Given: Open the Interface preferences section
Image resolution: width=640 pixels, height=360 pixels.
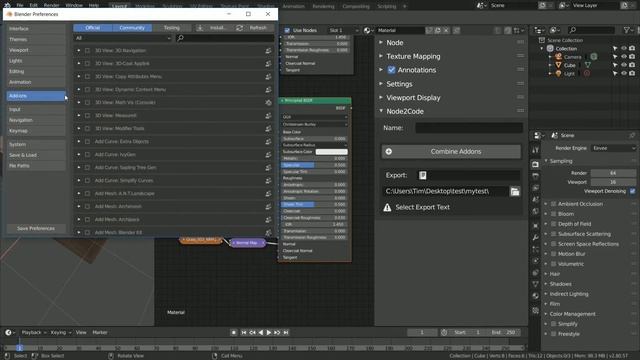Looking at the screenshot, I should (36, 29).
